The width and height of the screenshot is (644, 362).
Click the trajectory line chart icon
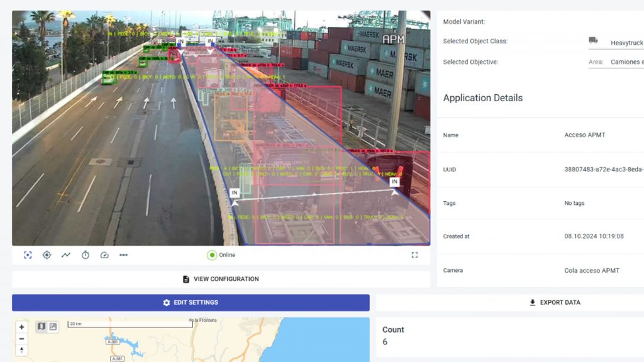66,255
